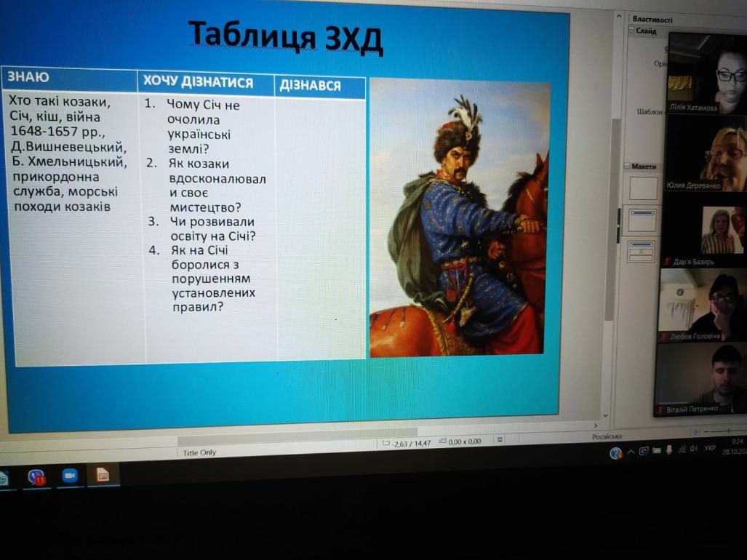Screen dimensions: 747x560
Task: Collapse the Макети section in sidebar
Action: tap(627, 166)
